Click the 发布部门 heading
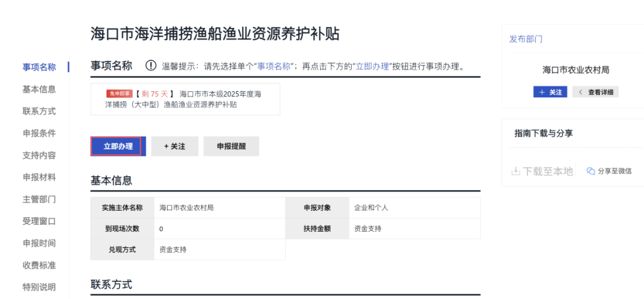 (x=526, y=39)
